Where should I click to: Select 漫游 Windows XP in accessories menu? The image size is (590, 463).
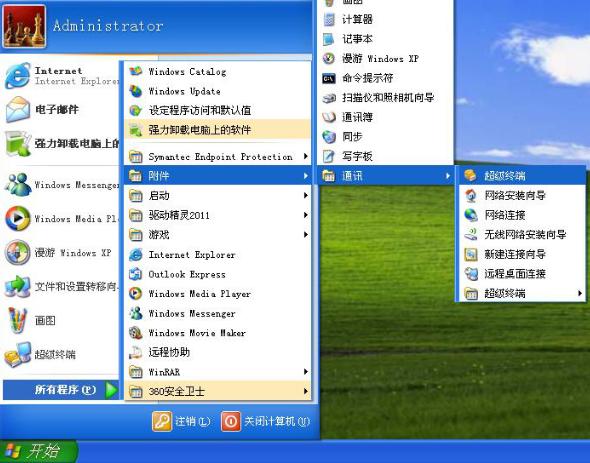(x=385, y=58)
